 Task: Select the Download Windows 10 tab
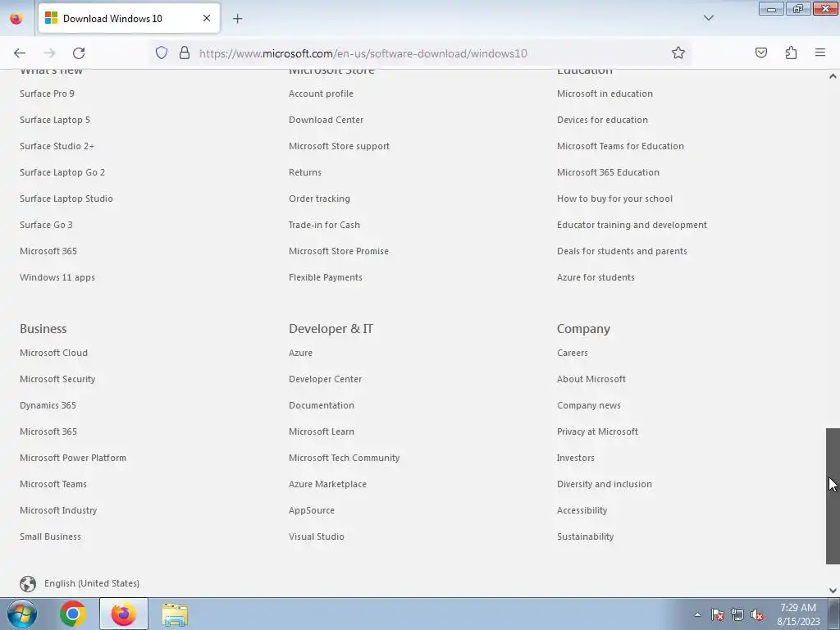click(129, 18)
